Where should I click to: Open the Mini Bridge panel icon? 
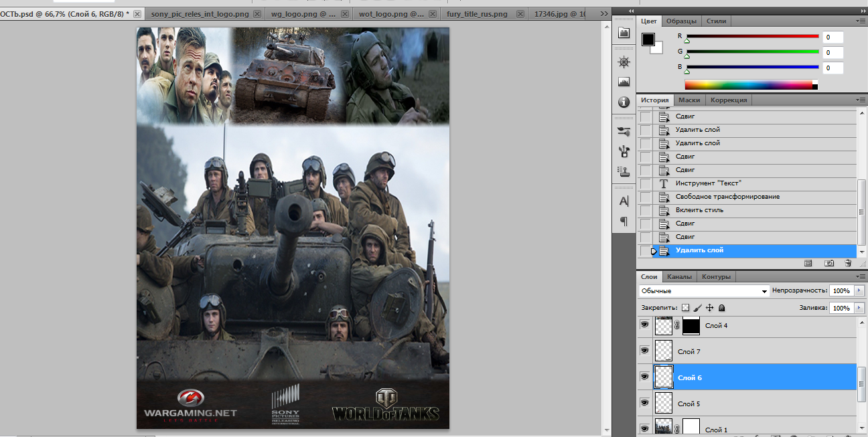point(624,33)
